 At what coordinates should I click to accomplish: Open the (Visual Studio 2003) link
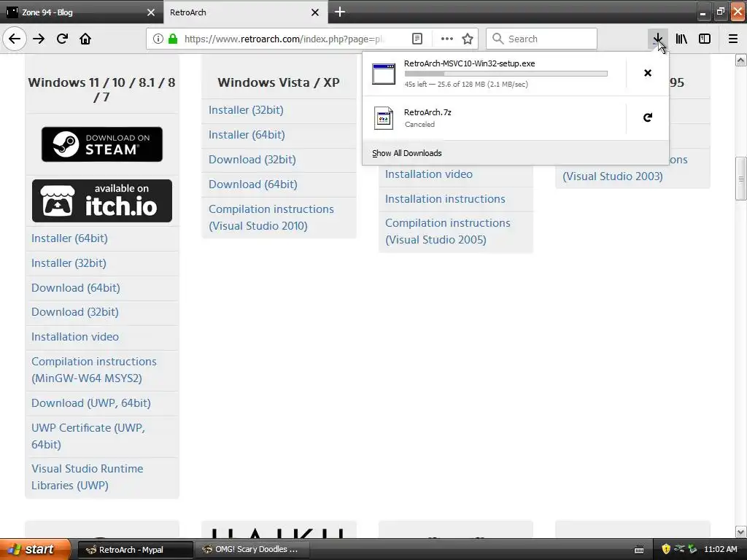coord(613,176)
